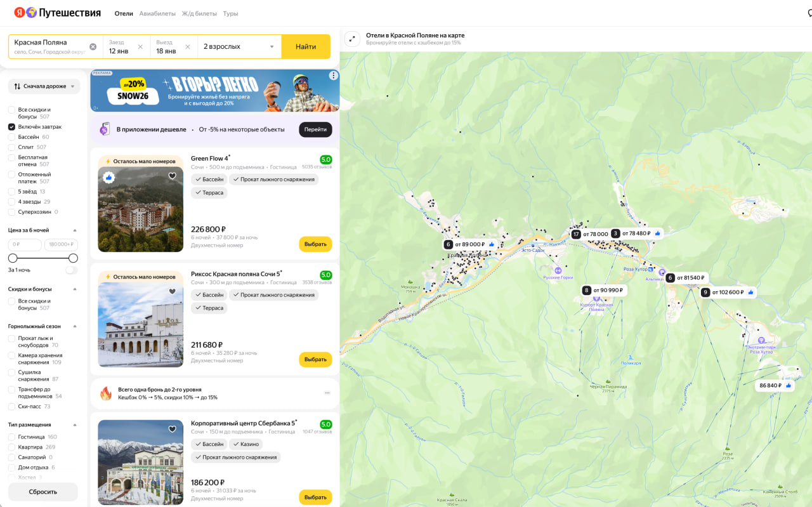Viewport: 812px width, 507px height.
Task: Open the ad banner three-dot menu
Action: (333, 76)
